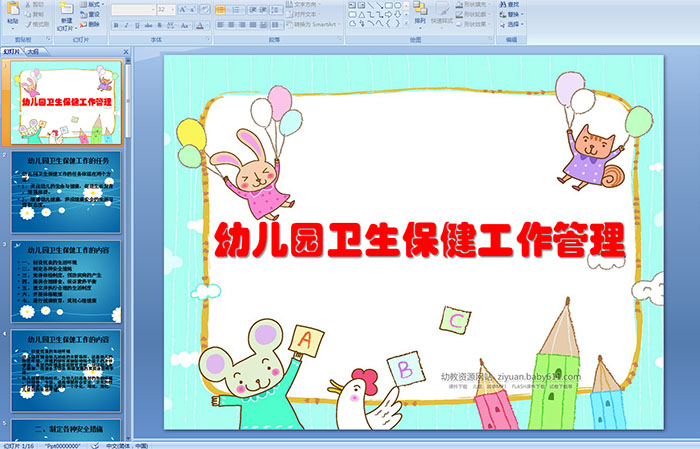Select the Rectangle shape in gallery
Image resolution: width=700 pixels, height=449 pixels.
pyautogui.click(x=389, y=5)
